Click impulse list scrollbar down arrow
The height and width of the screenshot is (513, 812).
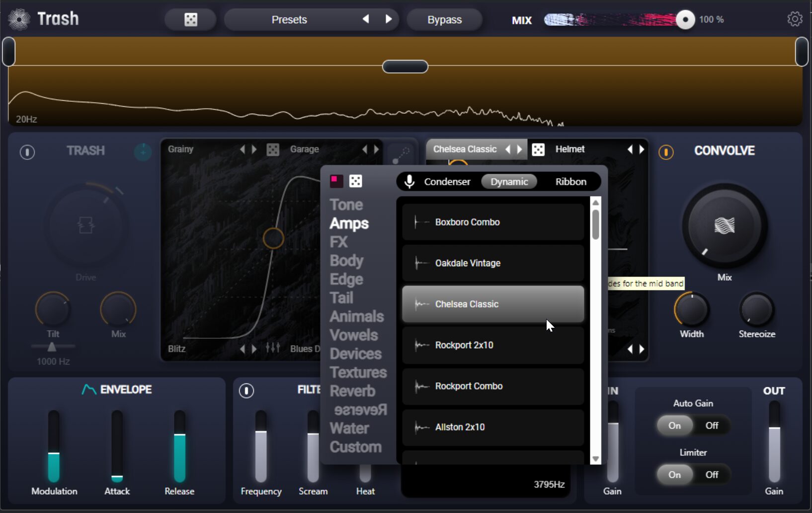point(595,459)
